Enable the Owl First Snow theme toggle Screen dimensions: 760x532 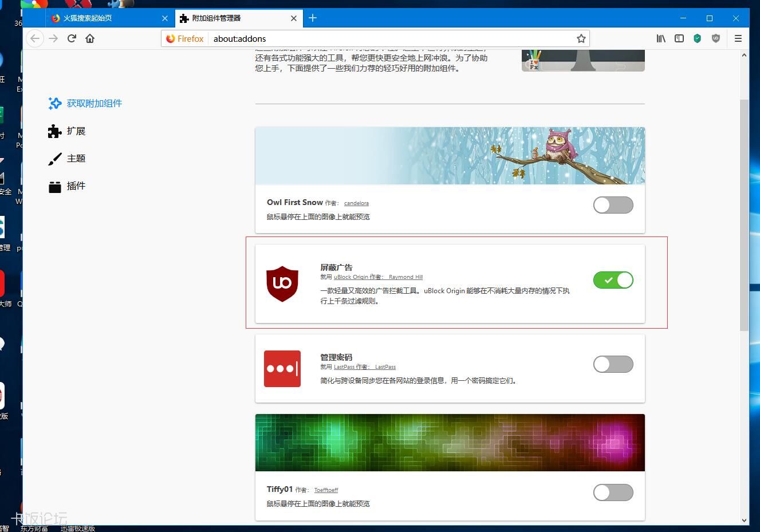(x=613, y=205)
